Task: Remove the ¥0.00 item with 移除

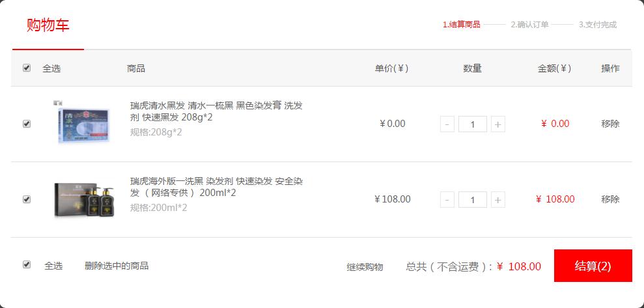Action: 610,124
